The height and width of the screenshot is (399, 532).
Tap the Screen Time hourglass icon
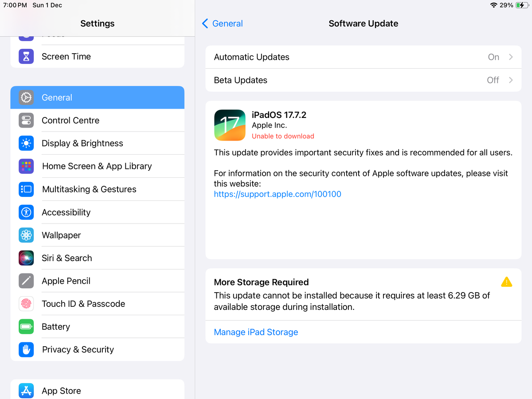(x=26, y=56)
